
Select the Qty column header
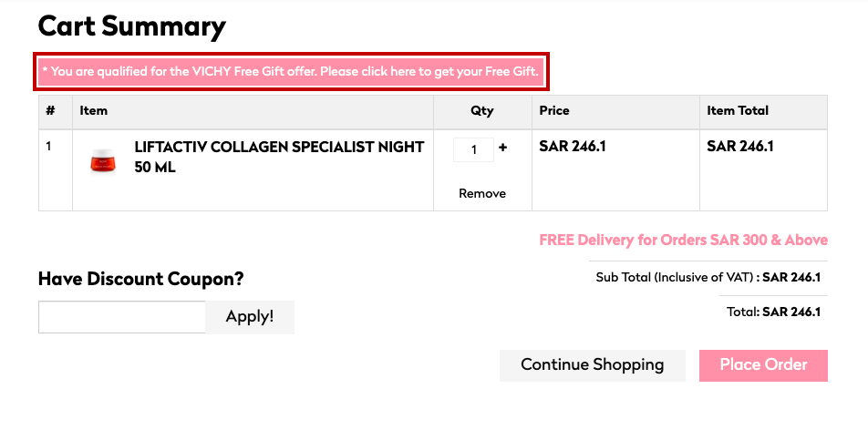click(x=482, y=110)
